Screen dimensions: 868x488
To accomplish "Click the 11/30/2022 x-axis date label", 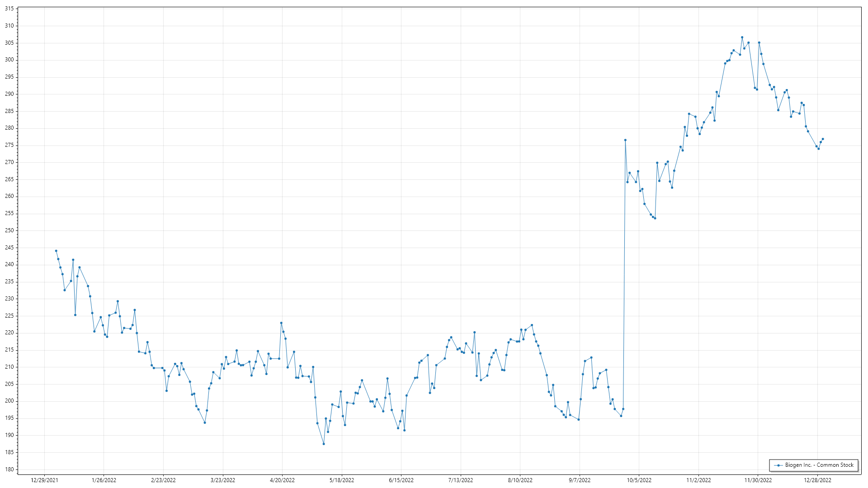I will click(x=758, y=480).
